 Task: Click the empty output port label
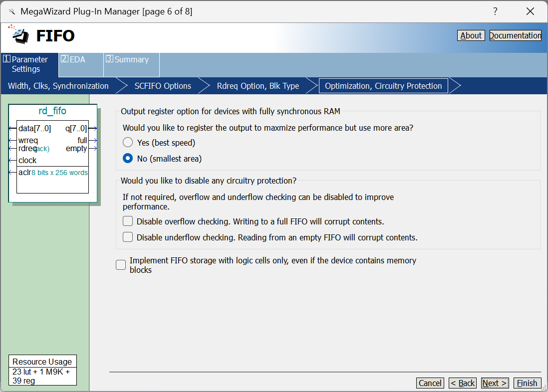click(x=76, y=149)
